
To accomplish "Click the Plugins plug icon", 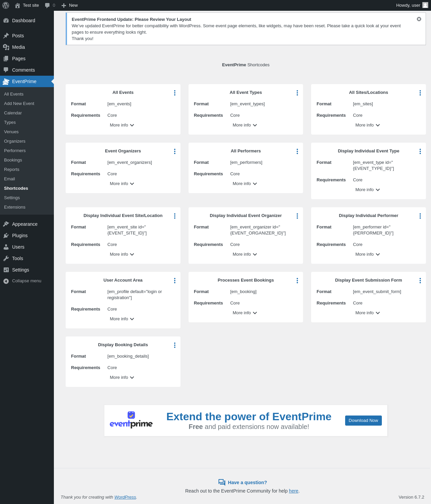I will (6, 236).
